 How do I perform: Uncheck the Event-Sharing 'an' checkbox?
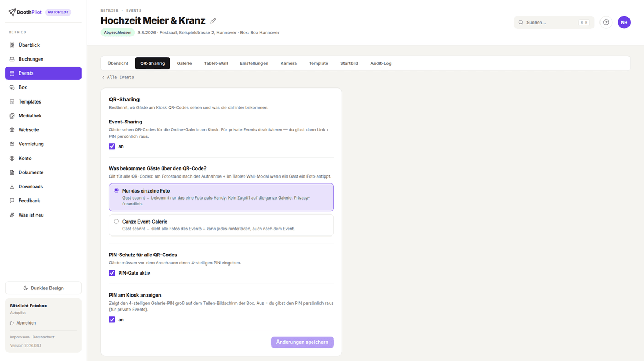(x=112, y=146)
